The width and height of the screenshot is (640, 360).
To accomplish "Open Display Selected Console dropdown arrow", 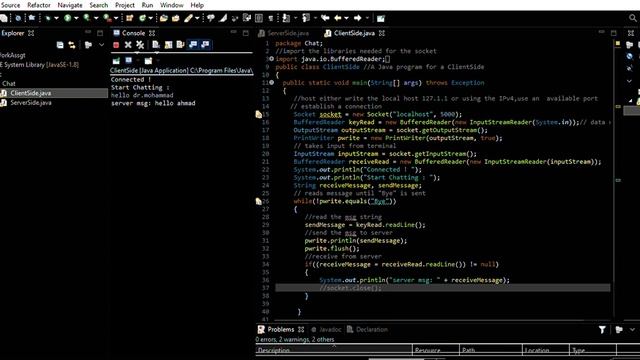I will tap(138, 61).
